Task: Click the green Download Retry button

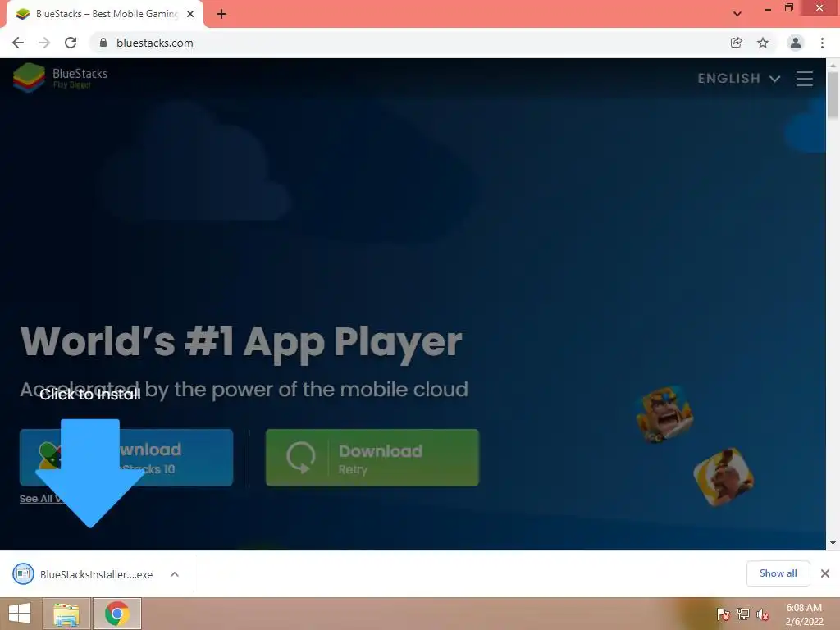Action: (x=372, y=458)
